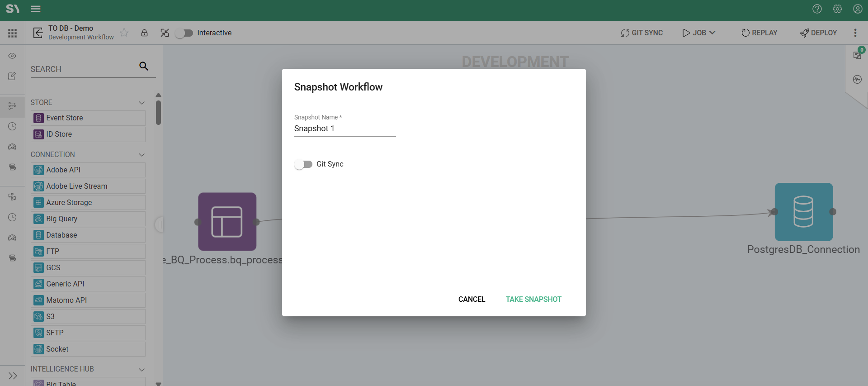
Task: Click the search magnifier icon
Action: (144, 66)
